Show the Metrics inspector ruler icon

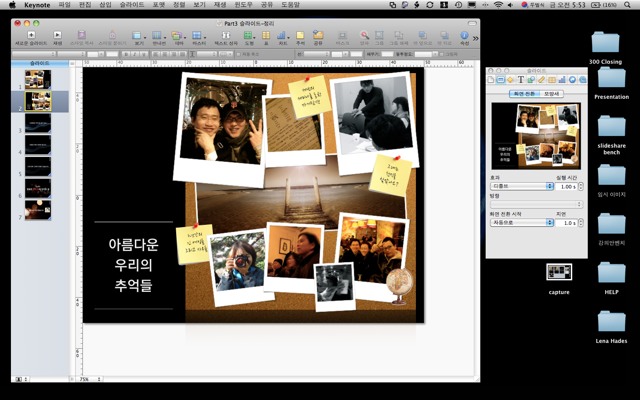coord(542,80)
